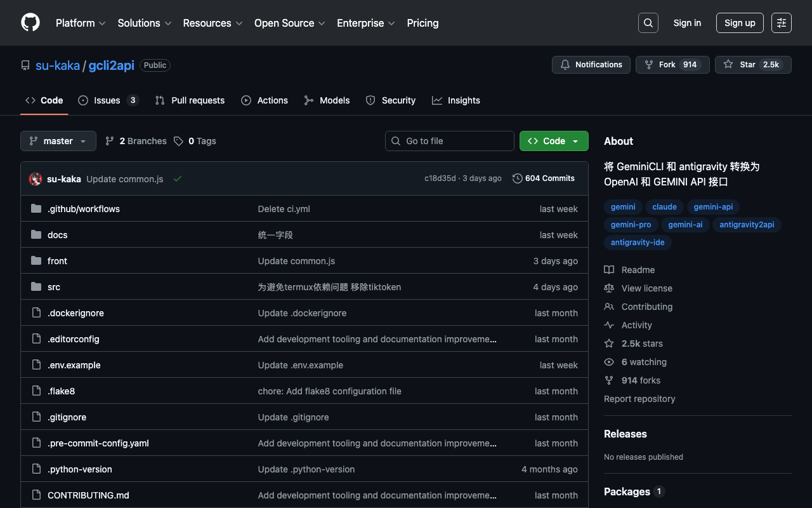812x508 pixels.
Task: Click the Sign up button
Action: coord(740,23)
